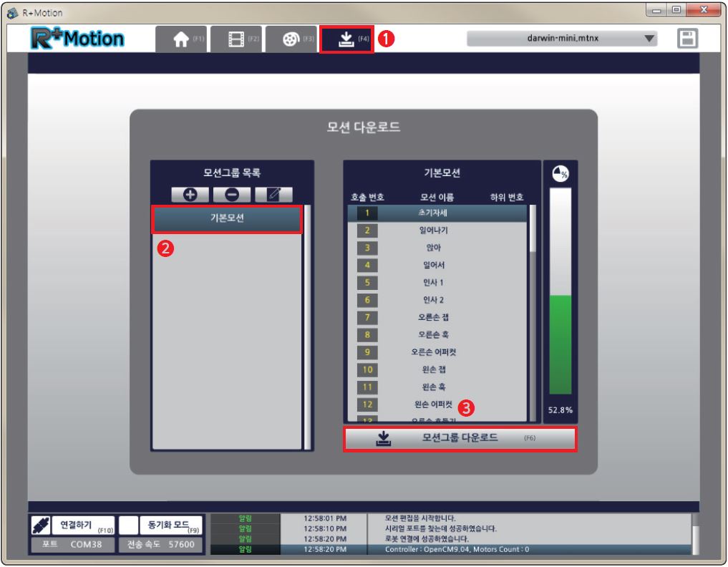Open the Home tab (F1)
The image size is (728, 567).
coord(182,39)
